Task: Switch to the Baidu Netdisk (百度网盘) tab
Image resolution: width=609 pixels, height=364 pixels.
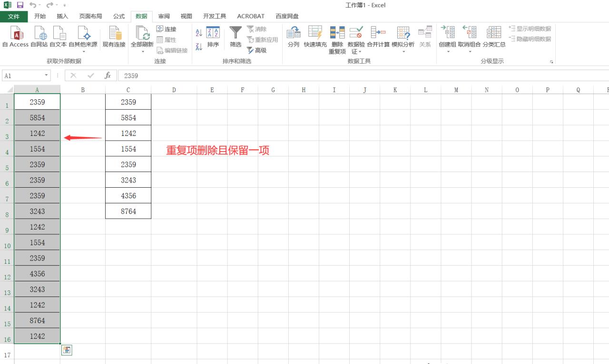Action: click(287, 16)
